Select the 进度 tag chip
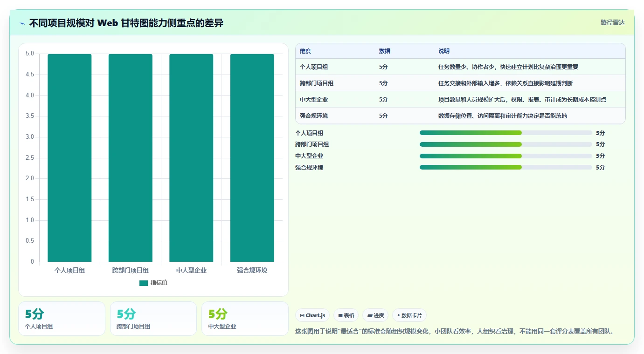644x354 pixels. (x=375, y=315)
